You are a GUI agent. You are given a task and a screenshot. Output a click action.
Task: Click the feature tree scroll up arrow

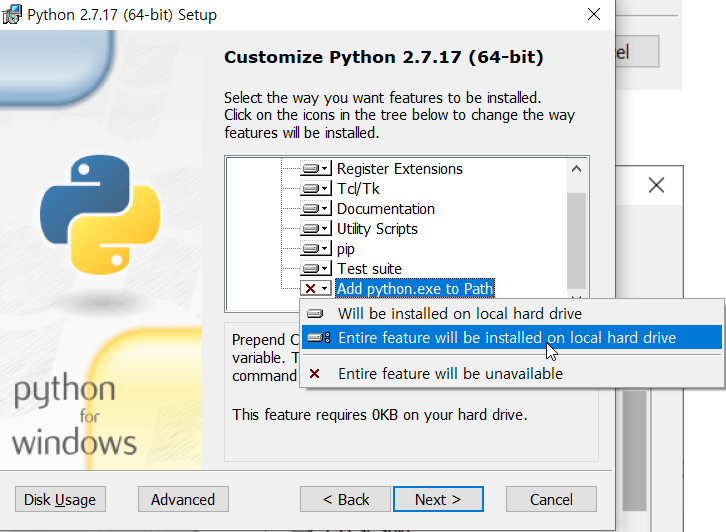coord(576,169)
